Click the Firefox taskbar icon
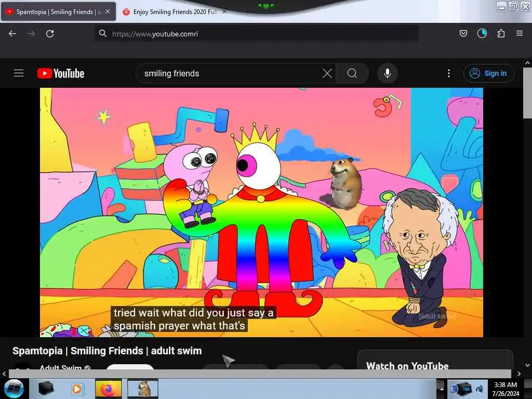 pos(108,389)
